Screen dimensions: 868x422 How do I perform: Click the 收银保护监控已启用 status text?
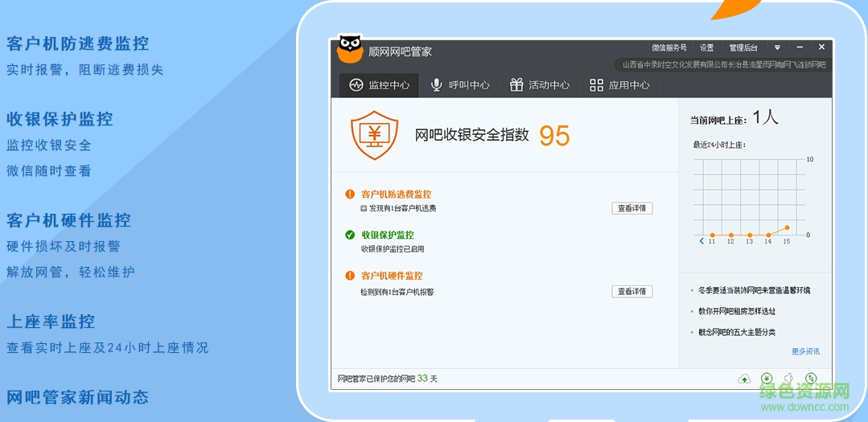pos(393,249)
